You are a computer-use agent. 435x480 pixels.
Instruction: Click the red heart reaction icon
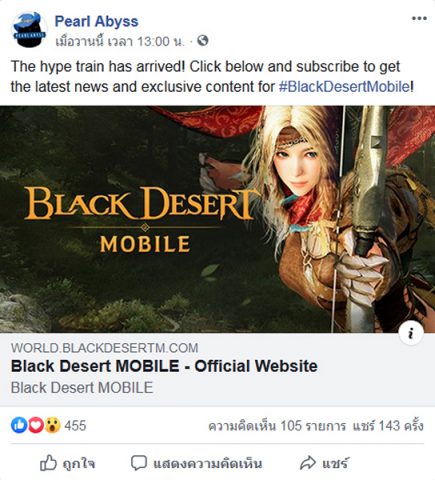(36, 425)
